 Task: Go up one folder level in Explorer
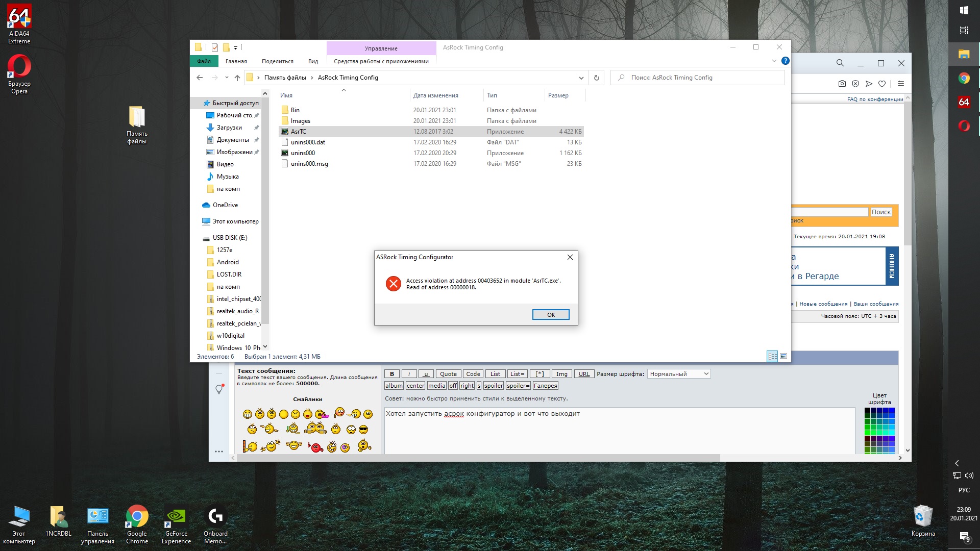(237, 78)
